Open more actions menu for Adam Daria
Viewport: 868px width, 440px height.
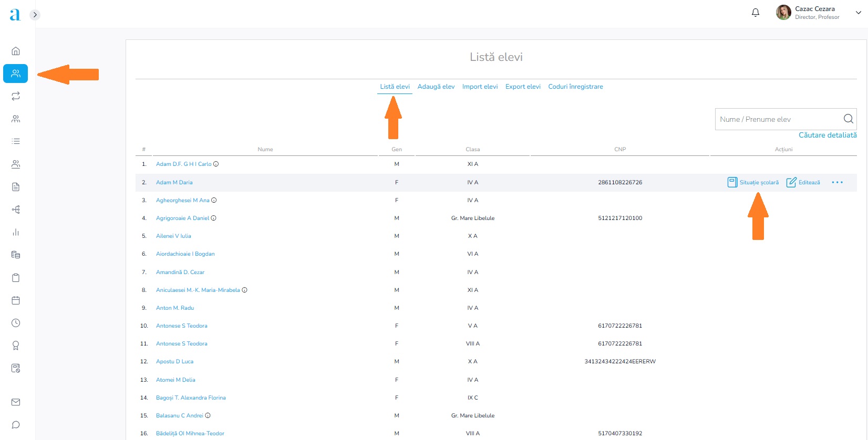pyautogui.click(x=837, y=182)
